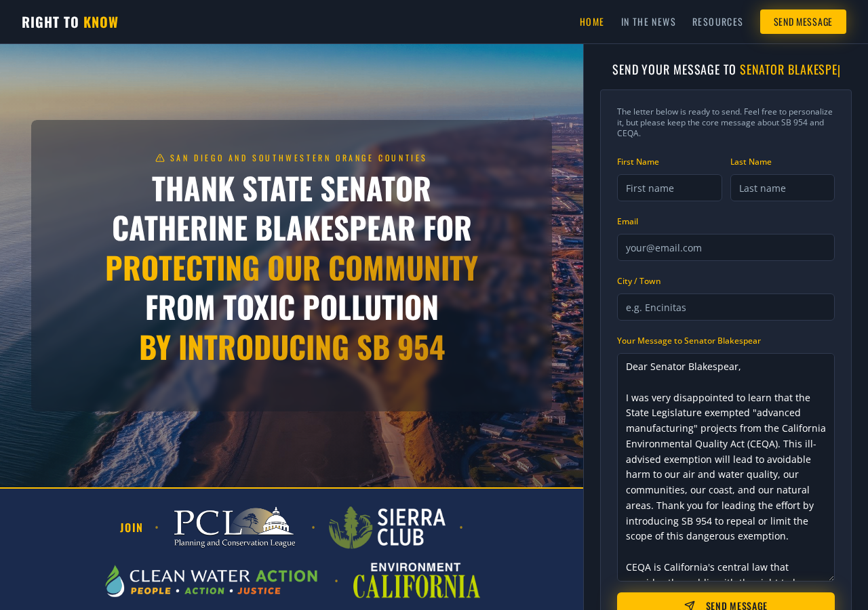Click the warning triangle icon above headline
Screen dimensions: 868x610
160,158
